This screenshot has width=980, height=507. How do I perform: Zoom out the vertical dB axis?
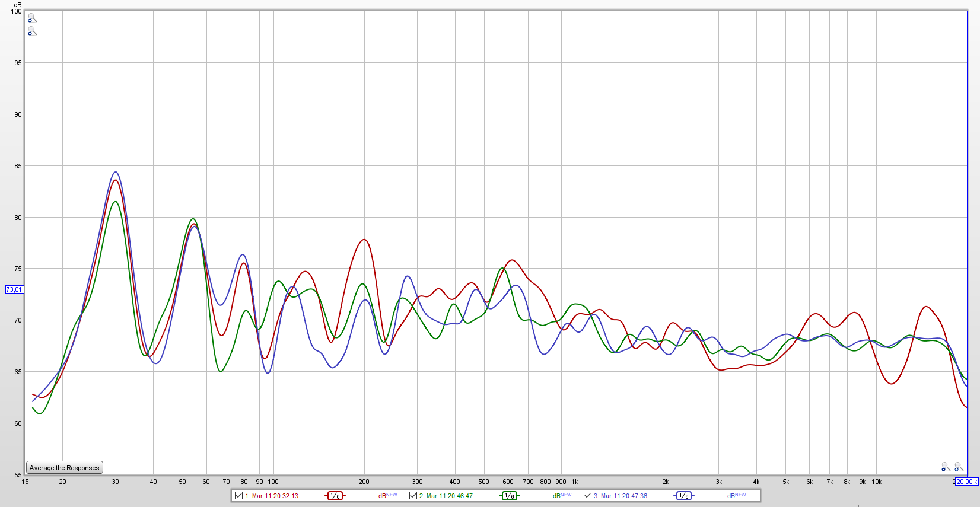(x=32, y=31)
